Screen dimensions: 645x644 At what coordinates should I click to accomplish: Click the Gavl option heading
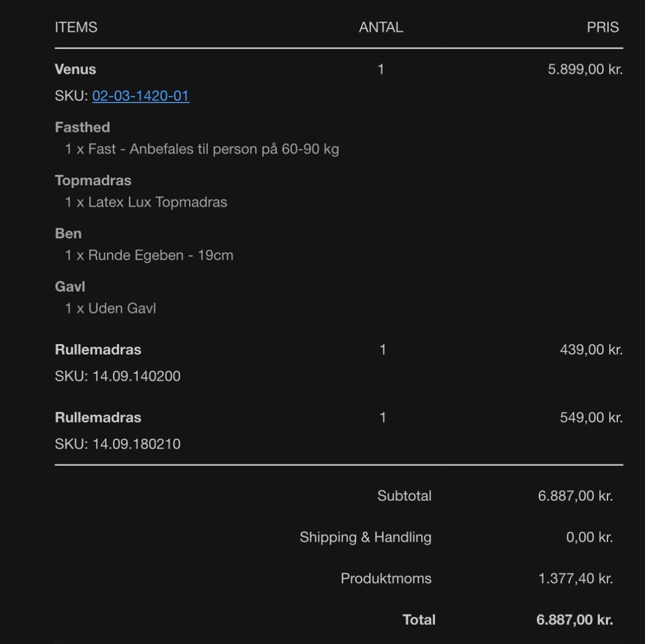(70, 286)
